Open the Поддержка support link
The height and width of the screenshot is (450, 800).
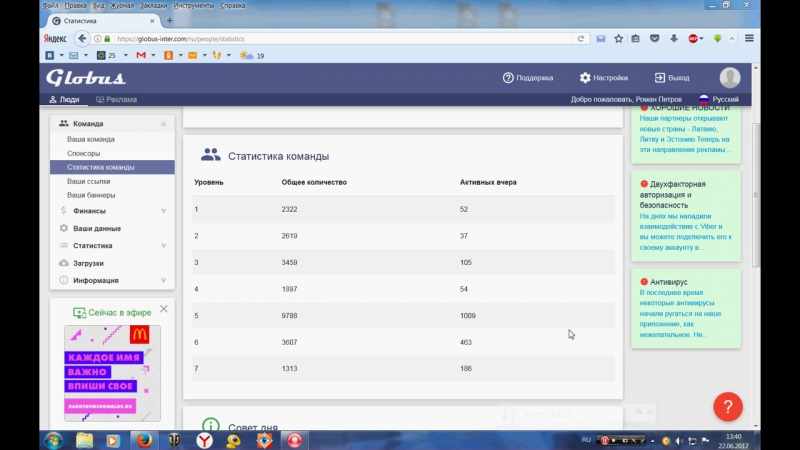528,78
